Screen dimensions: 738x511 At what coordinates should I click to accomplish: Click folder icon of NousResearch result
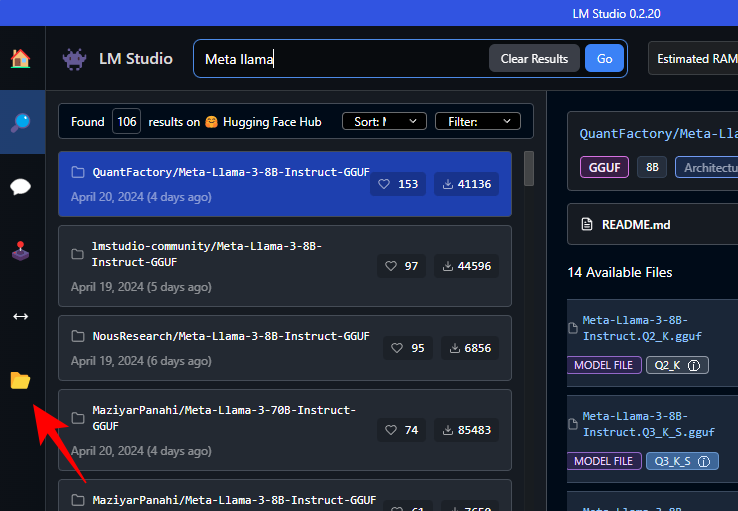point(78,336)
